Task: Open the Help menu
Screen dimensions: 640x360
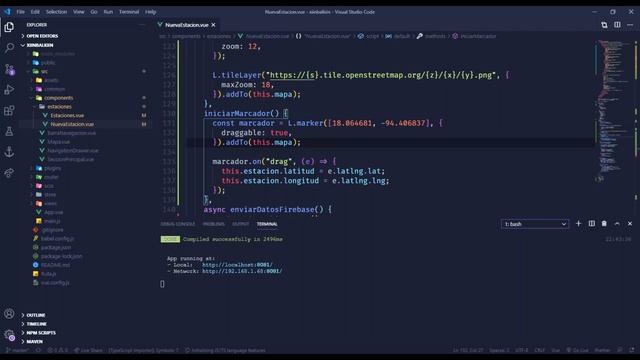Action: point(151,12)
